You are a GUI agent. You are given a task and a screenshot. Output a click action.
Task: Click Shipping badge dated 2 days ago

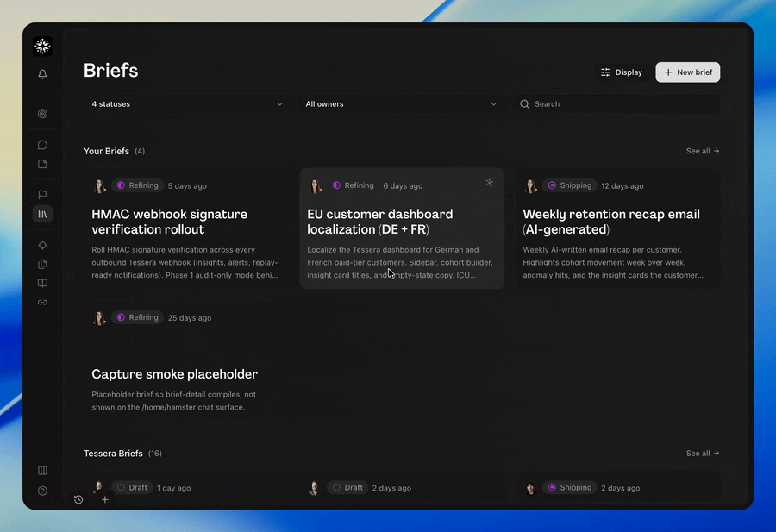point(569,487)
